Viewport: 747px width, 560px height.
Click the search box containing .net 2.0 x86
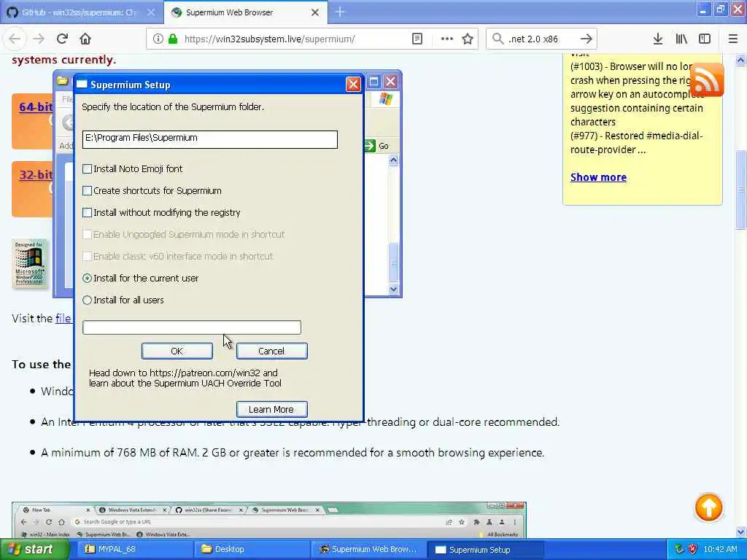pos(541,39)
